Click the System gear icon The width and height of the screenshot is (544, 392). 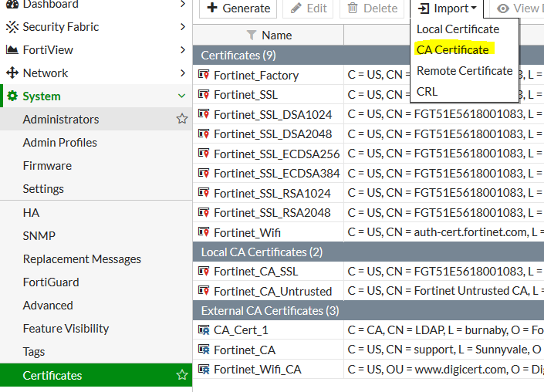point(12,96)
